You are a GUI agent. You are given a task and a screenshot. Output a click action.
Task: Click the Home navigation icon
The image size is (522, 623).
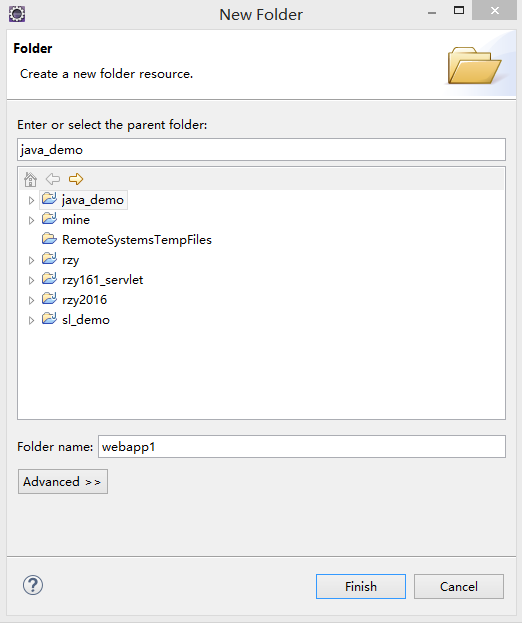pyautogui.click(x=30, y=179)
